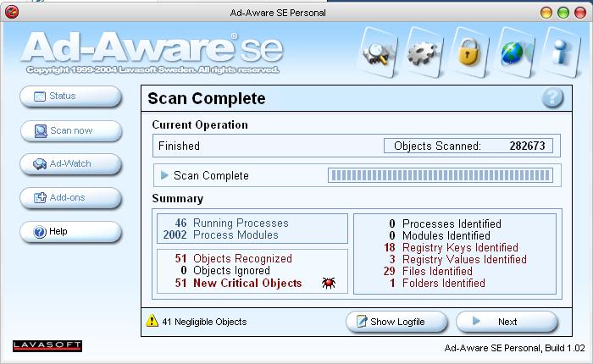
Task: Click the "Current Operation" heading
Action: click(200, 124)
